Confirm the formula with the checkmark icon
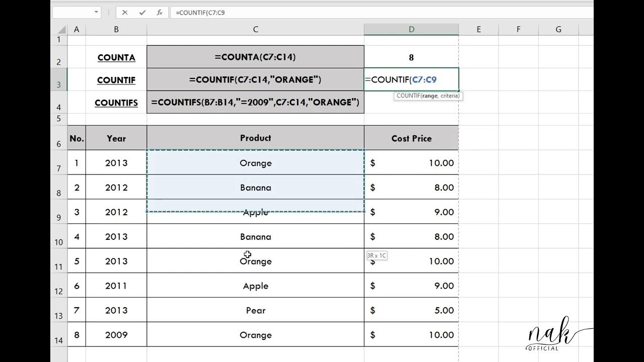The height and width of the screenshot is (362, 644). click(x=142, y=13)
